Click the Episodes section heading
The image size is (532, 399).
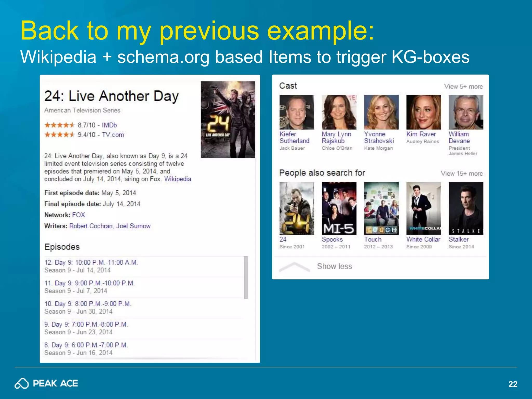(x=62, y=247)
